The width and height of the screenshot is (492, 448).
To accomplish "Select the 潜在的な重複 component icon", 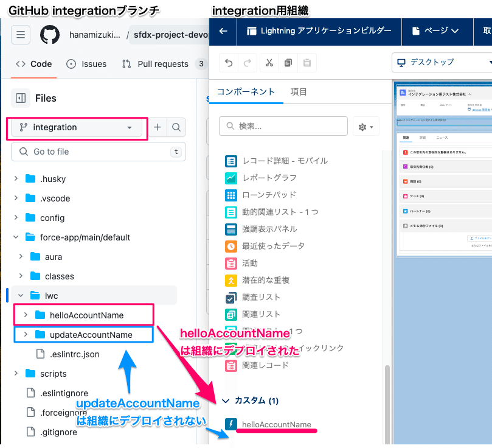I will pos(231,281).
